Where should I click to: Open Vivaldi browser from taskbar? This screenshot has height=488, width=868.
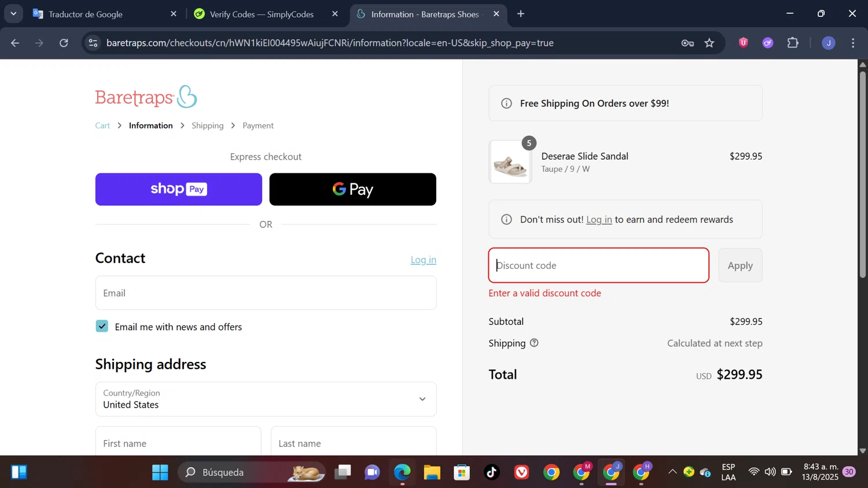[x=522, y=472]
